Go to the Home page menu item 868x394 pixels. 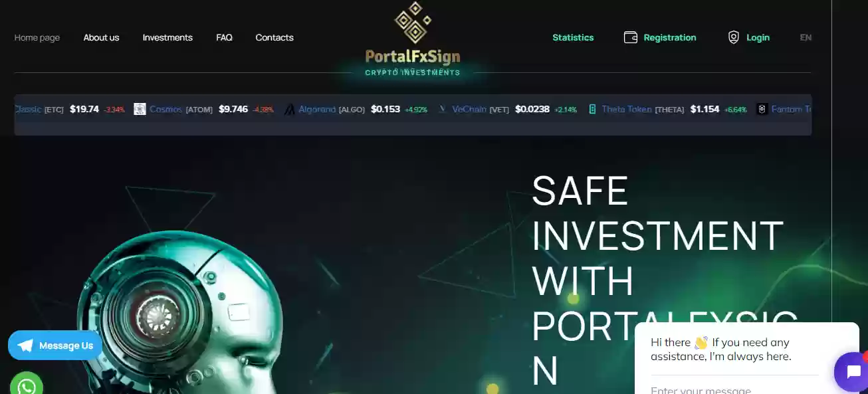click(x=37, y=38)
